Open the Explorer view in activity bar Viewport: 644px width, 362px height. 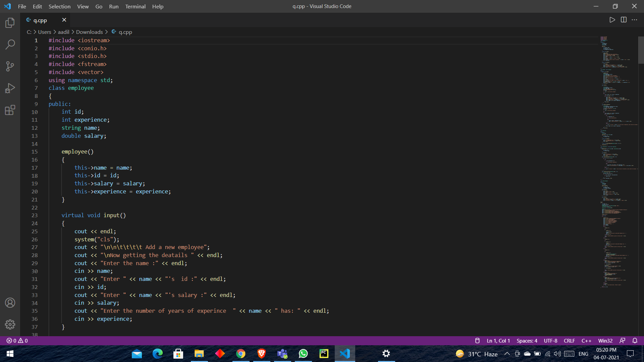(10, 23)
